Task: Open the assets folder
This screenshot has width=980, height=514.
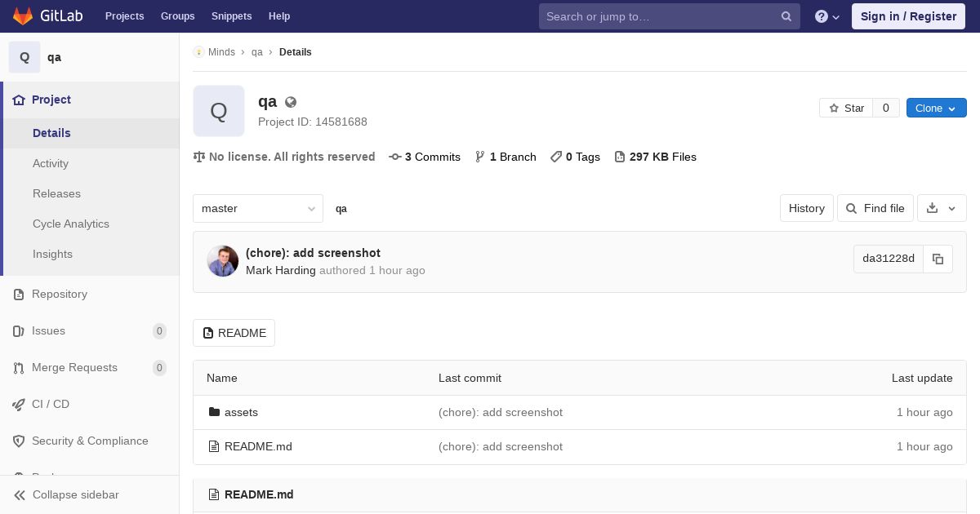Action: click(x=241, y=412)
